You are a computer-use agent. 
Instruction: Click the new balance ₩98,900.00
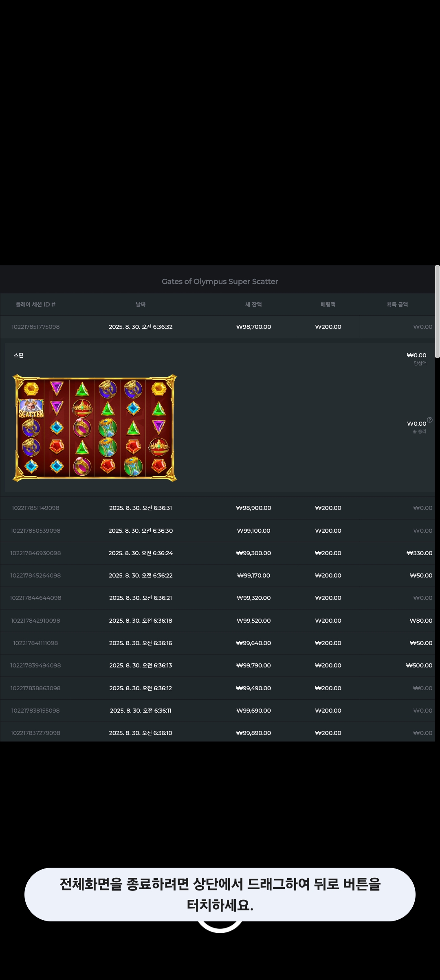tap(253, 508)
